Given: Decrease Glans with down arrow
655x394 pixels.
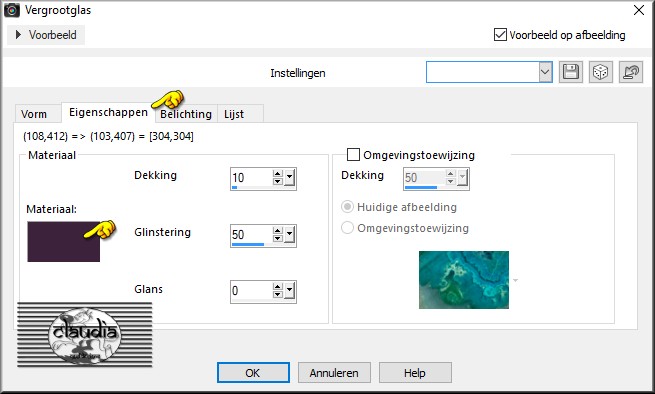Looking at the screenshot, I should (277, 295).
